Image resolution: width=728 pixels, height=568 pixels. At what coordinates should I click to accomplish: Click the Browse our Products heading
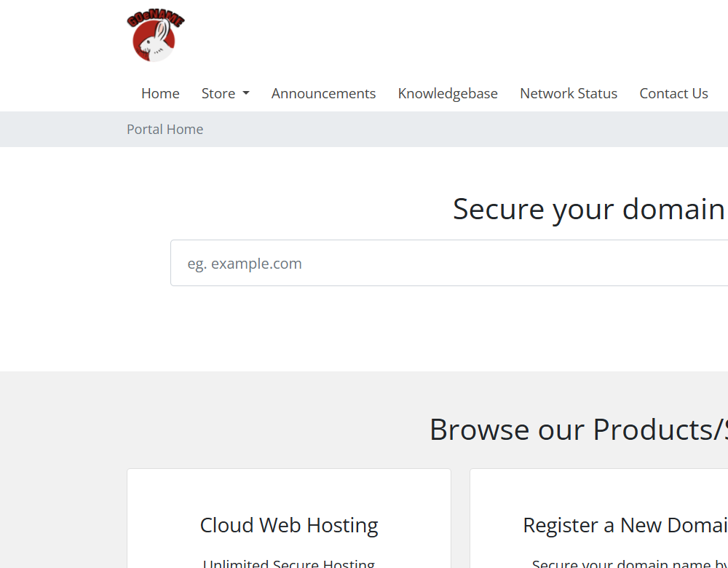[x=578, y=429]
